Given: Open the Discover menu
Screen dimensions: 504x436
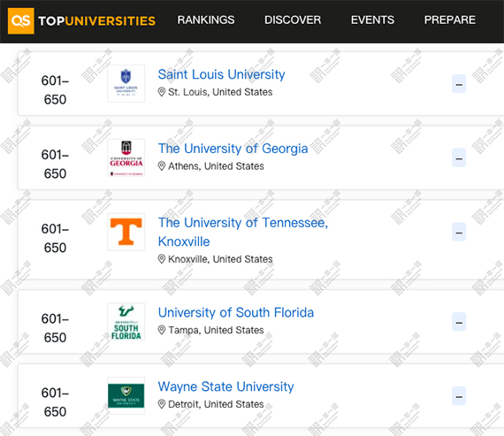Looking at the screenshot, I should (x=293, y=20).
